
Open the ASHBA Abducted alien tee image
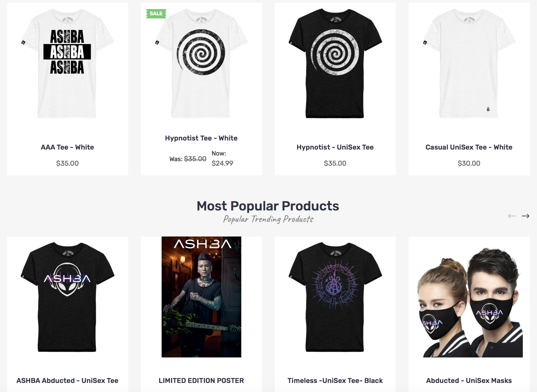point(67,297)
